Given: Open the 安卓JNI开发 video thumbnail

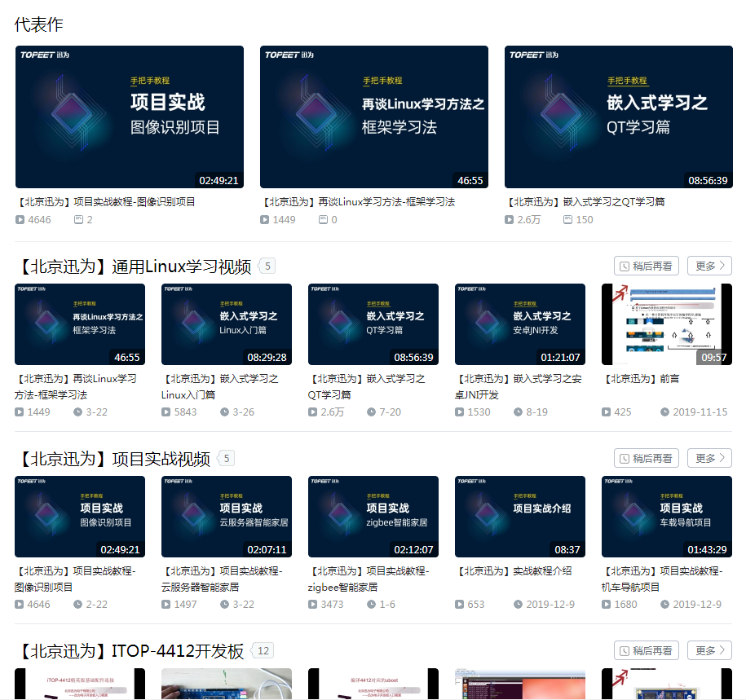Looking at the screenshot, I should coord(520,324).
